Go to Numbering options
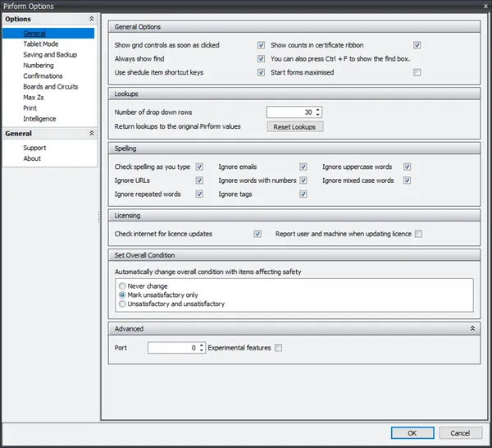 (x=39, y=66)
